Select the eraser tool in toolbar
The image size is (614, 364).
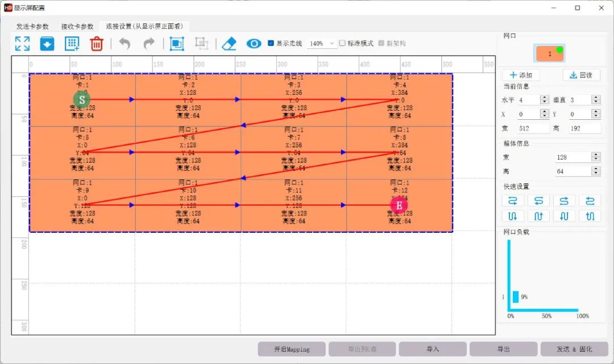click(x=229, y=43)
